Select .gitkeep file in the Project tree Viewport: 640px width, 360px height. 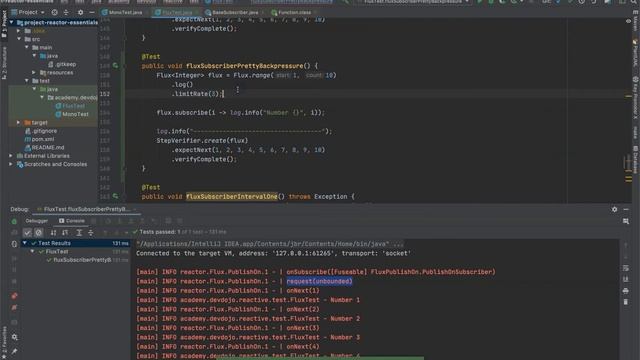tap(62, 64)
